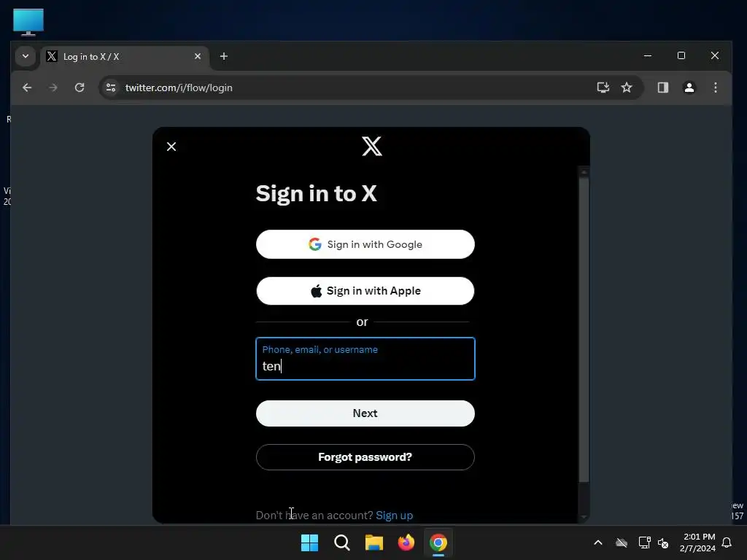Viewport: 747px width, 560px height.
Task: Select the desktop monitor icon
Action: pos(28,22)
